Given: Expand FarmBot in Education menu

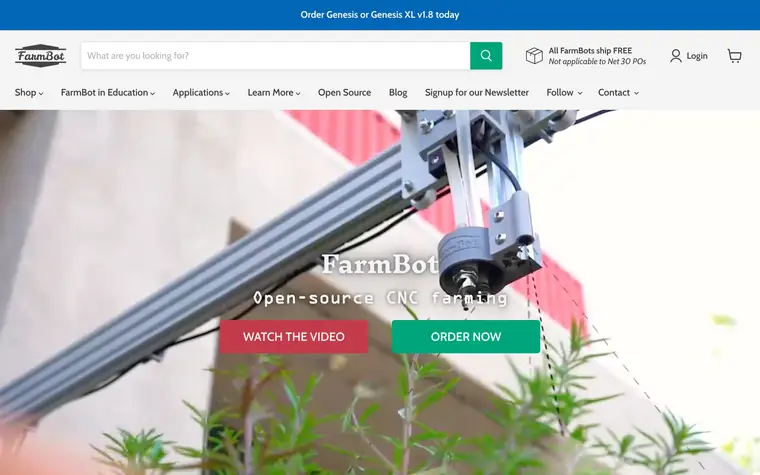Looking at the screenshot, I should coord(108,93).
